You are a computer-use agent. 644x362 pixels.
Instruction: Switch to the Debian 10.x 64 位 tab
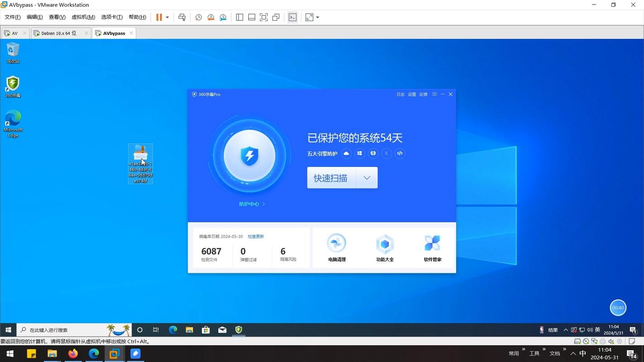coord(59,33)
